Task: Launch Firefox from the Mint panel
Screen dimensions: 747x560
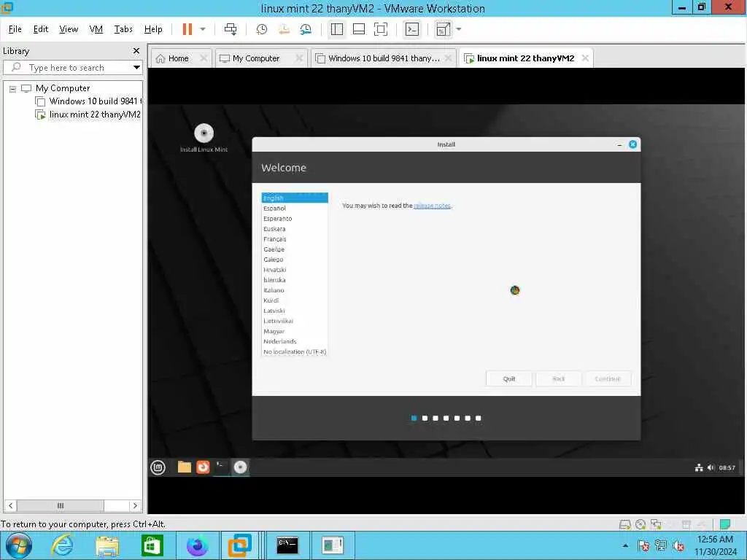Action: point(203,467)
